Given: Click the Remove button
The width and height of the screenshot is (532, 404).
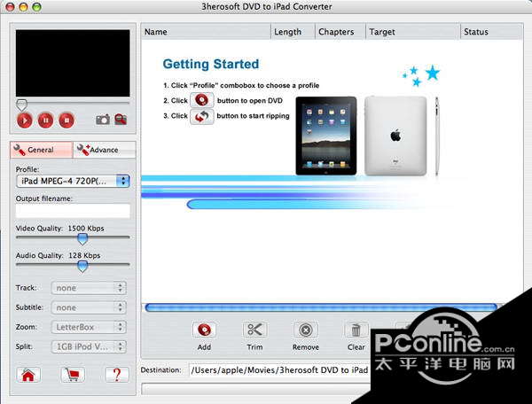Looking at the screenshot, I should [306, 330].
